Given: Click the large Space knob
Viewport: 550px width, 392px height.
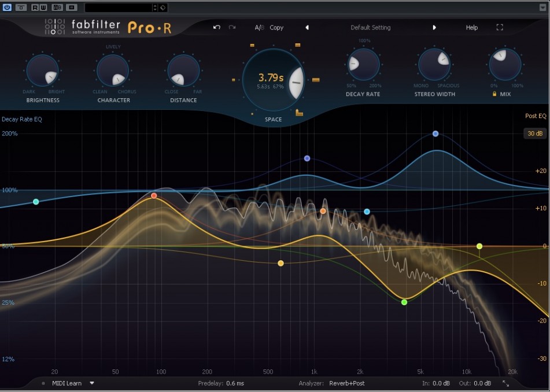Looking at the screenshot, I should click(273, 80).
